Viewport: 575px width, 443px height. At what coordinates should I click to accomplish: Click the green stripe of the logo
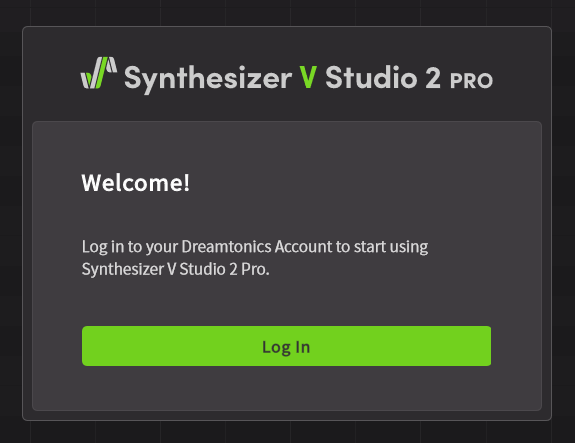99,73
